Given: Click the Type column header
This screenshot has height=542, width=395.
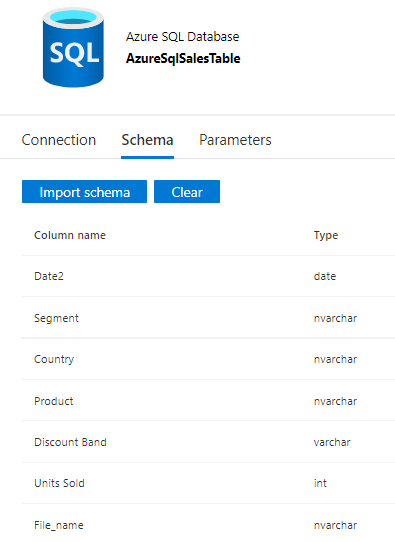Looking at the screenshot, I should (x=326, y=235).
